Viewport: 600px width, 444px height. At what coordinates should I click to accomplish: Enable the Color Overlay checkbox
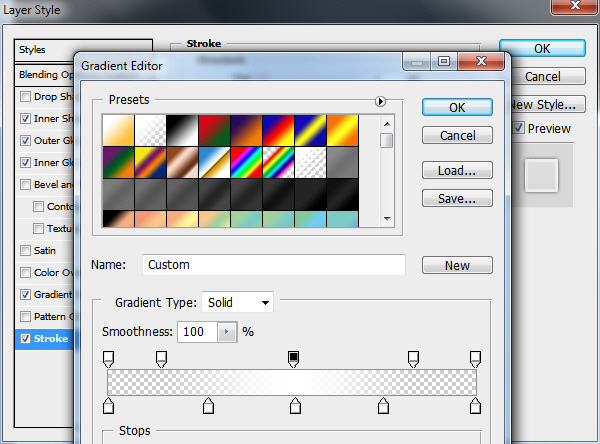coord(25,273)
